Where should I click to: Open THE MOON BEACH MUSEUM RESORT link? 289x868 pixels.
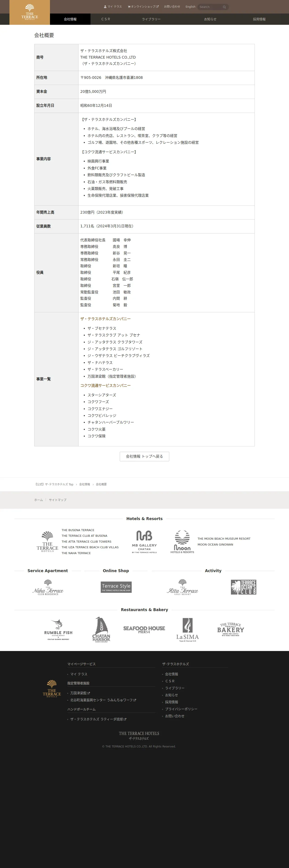click(x=224, y=539)
